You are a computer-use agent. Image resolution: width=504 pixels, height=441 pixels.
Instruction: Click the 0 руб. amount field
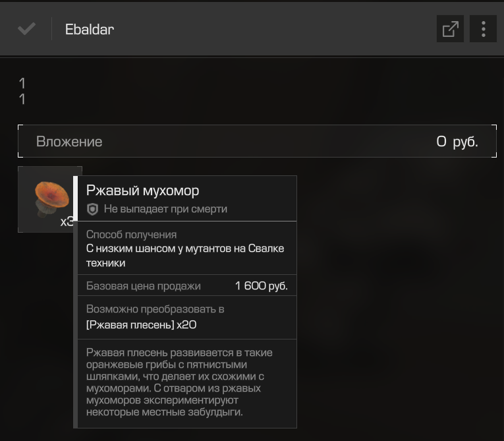point(457,142)
